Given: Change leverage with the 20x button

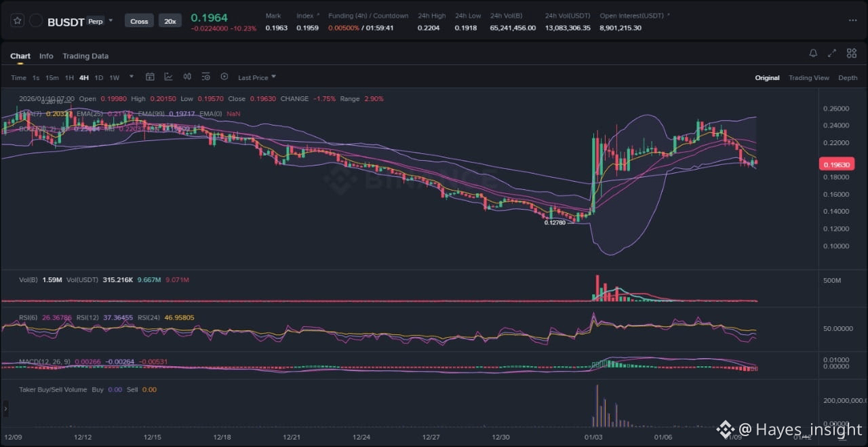Looking at the screenshot, I should [x=170, y=21].
